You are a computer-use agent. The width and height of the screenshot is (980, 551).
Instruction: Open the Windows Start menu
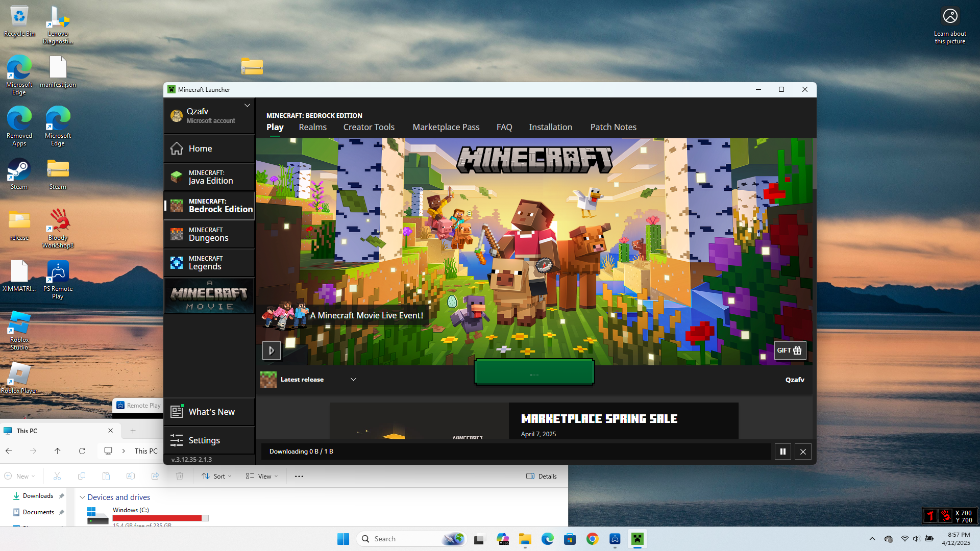click(343, 539)
